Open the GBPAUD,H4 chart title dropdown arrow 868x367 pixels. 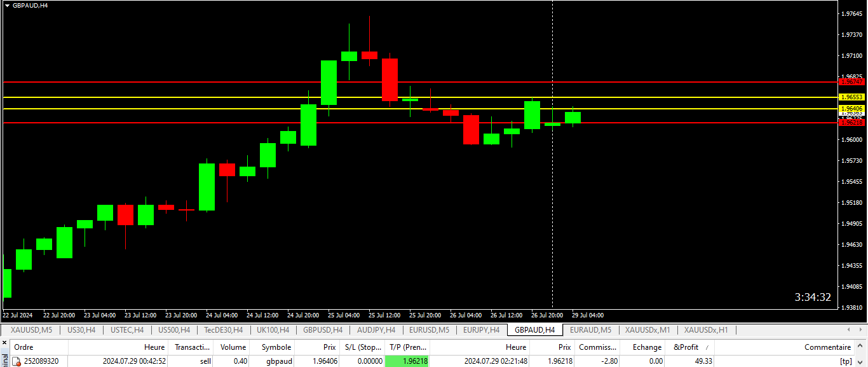click(x=7, y=5)
